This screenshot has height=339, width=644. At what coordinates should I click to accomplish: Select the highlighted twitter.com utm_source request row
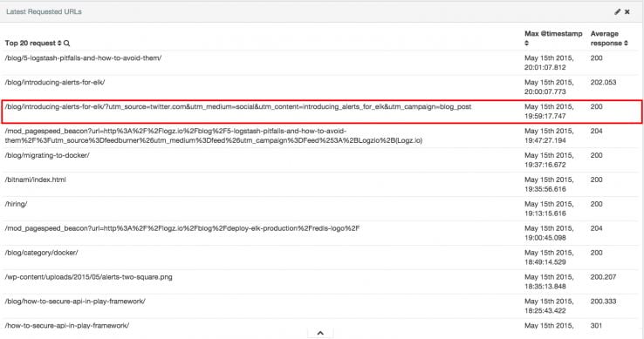click(x=322, y=112)
